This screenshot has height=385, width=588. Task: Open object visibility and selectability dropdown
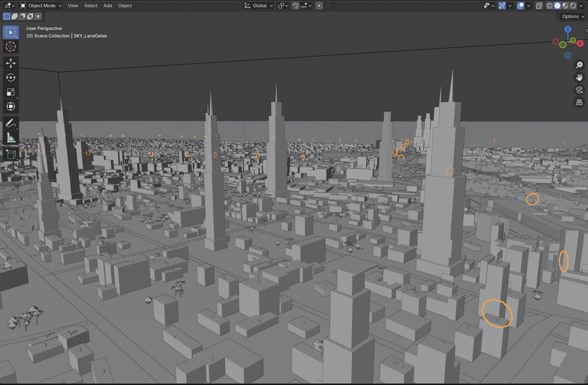[489, 5]
